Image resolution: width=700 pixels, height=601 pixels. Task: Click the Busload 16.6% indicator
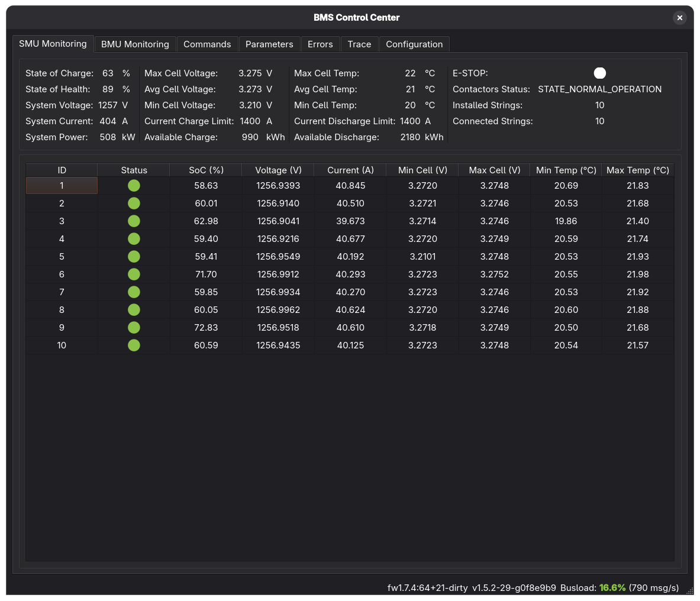[612, 587]
